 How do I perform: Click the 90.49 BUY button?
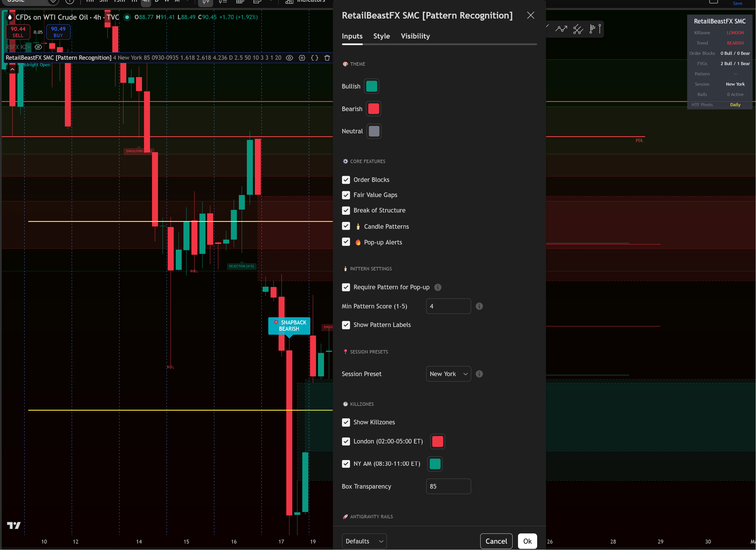[58, 32]
